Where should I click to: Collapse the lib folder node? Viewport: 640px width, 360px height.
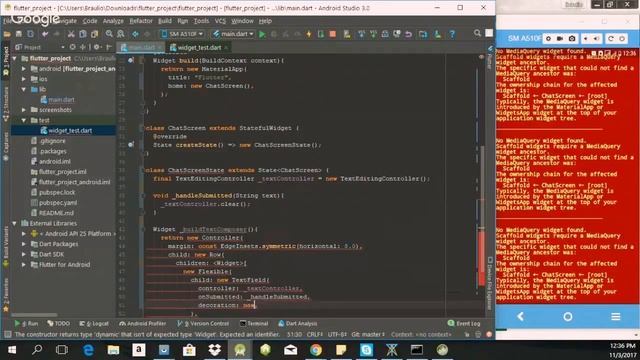(x=24, y=89)
